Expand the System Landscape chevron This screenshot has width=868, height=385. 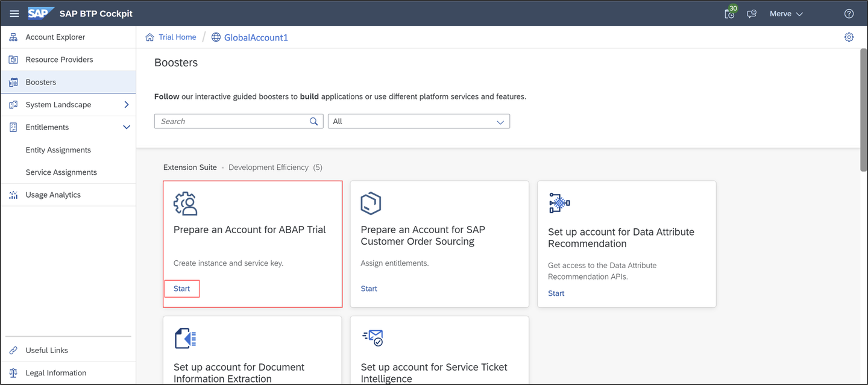coord(127,105)
